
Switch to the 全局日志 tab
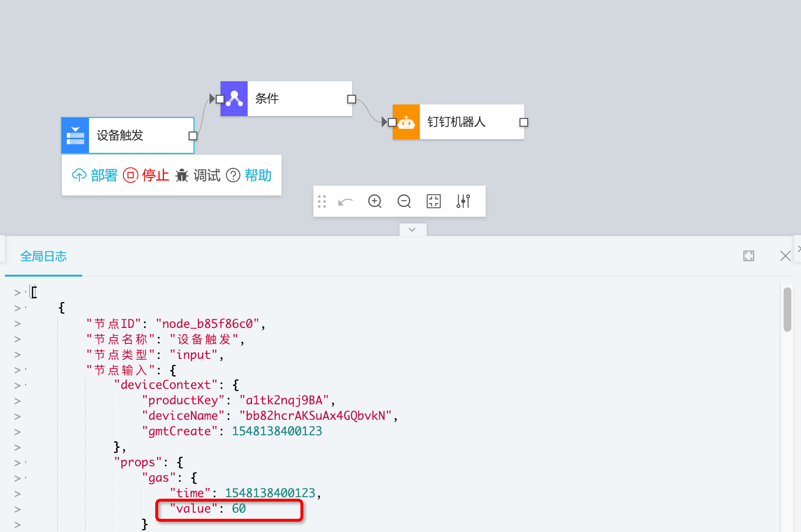(x=44, y=256)
